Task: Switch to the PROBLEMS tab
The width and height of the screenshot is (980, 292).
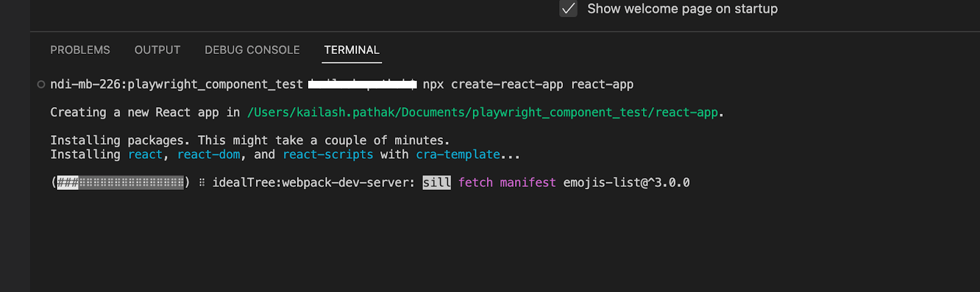Action: pos(80,50)
